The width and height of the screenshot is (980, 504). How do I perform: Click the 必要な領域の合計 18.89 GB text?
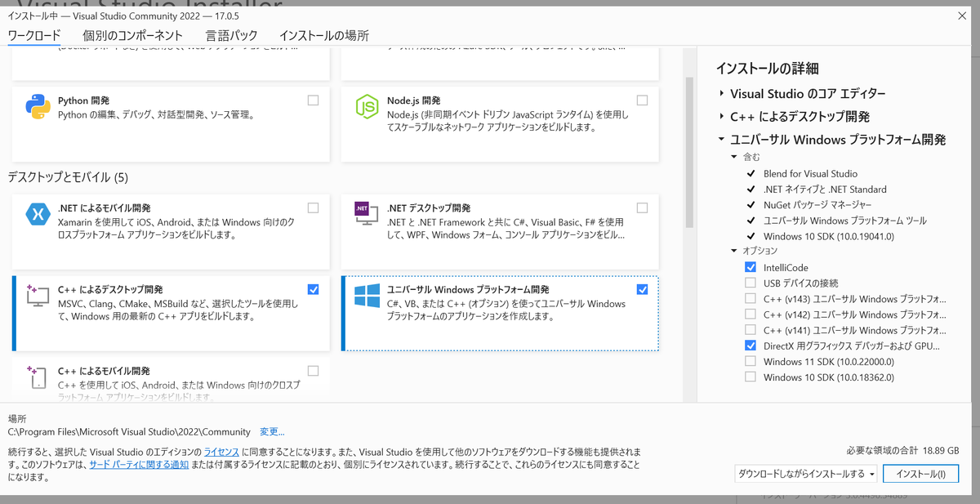tap(902, 450)
